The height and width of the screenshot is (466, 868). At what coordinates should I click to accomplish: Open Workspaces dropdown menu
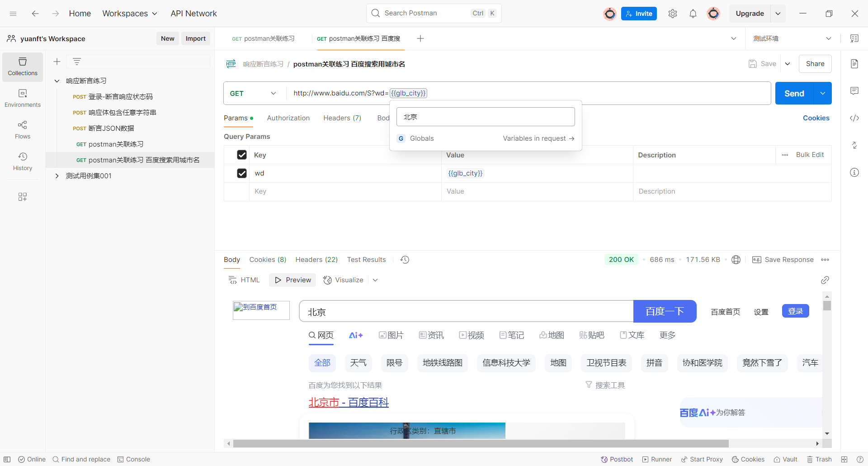tap(130, 14)
